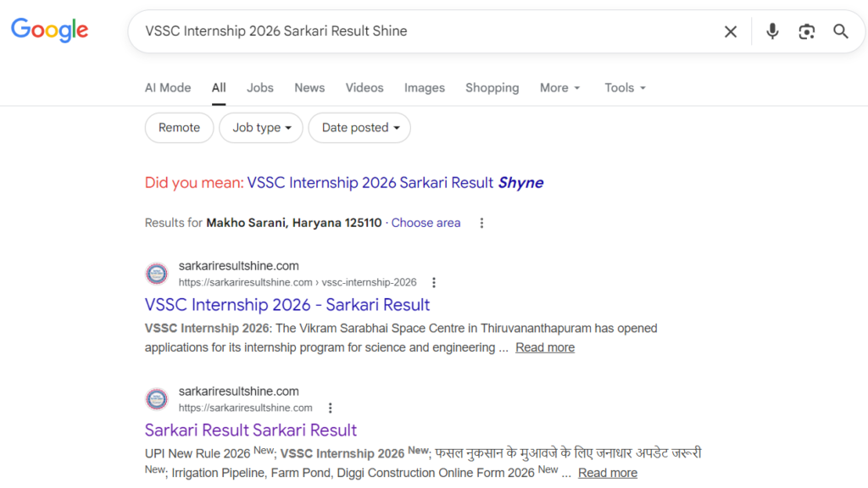The height and width of the screenshot is (488, 868).
Task: Click sarkariresultshine favicon on first result
Action: (x=157, y=274)
